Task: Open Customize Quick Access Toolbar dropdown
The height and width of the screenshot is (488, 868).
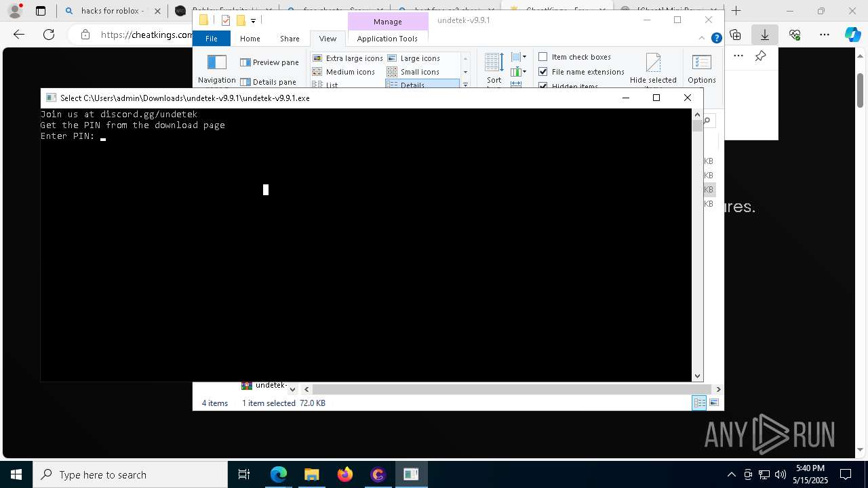Action: (253, 21)
